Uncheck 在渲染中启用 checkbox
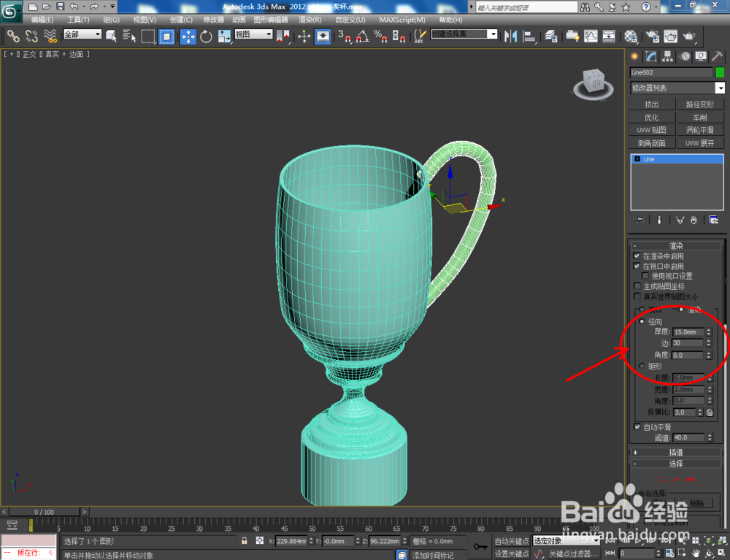This screenshot has height=560, width=730. click(637, 256)
